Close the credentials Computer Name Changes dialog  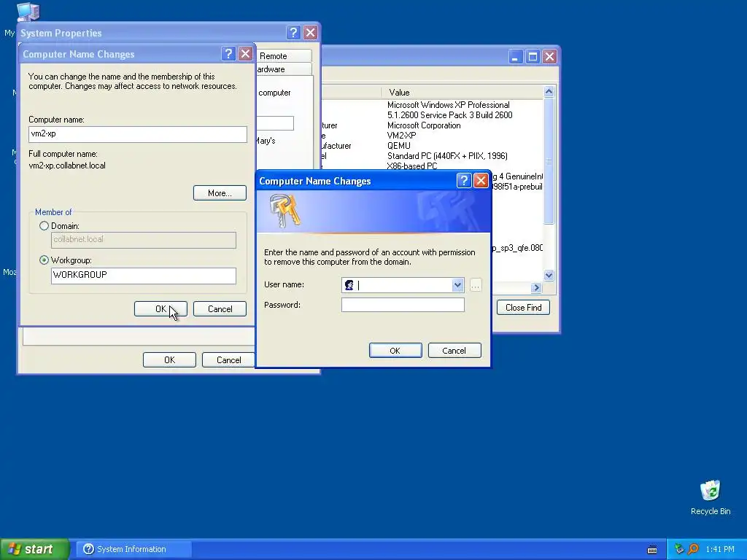[481, 181]
